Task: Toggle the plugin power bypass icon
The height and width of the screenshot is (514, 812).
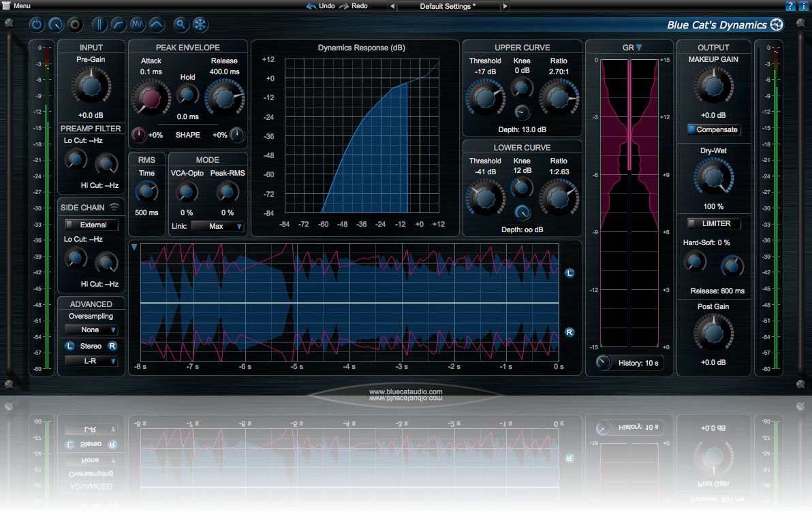Action: coord(36,25)
